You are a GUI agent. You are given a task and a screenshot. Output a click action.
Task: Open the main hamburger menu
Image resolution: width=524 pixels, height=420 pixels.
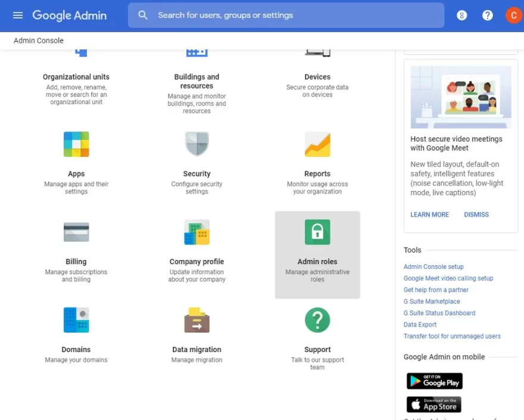coord(18,15)
